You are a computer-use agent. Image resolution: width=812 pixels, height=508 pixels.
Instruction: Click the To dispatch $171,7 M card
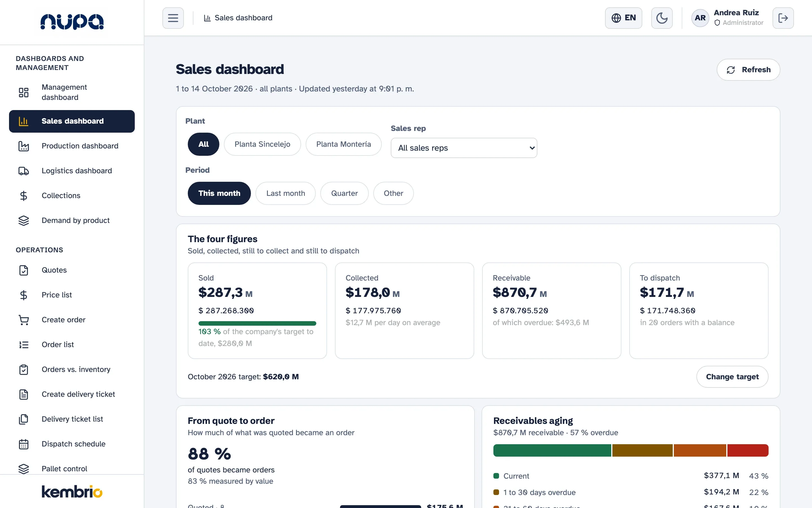click(699, 310)
